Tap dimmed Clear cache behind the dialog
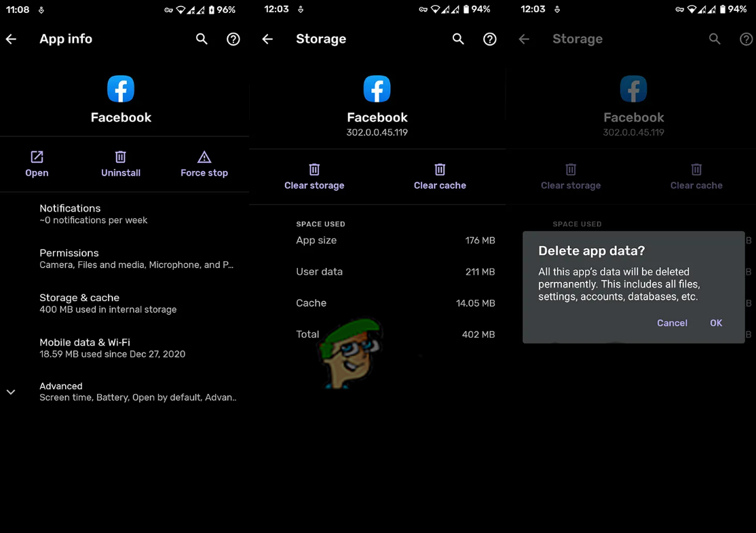 coord(696,177)
